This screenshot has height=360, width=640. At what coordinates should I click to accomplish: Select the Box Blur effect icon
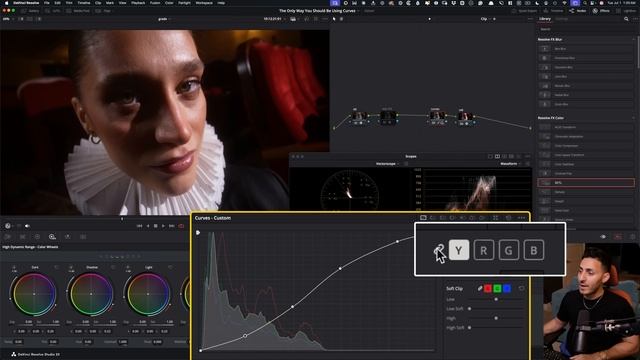coord(544,49)
